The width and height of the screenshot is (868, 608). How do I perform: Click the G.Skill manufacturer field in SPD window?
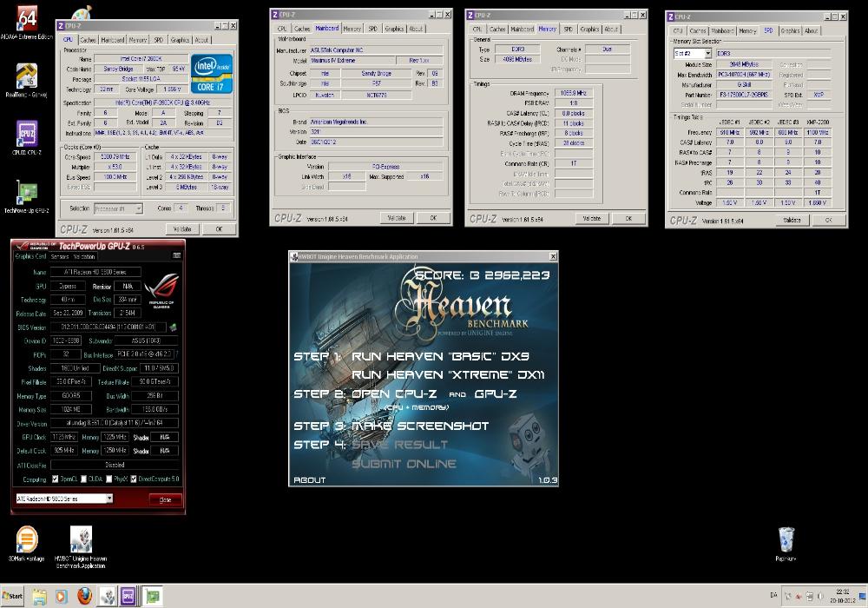coord(744,85)
